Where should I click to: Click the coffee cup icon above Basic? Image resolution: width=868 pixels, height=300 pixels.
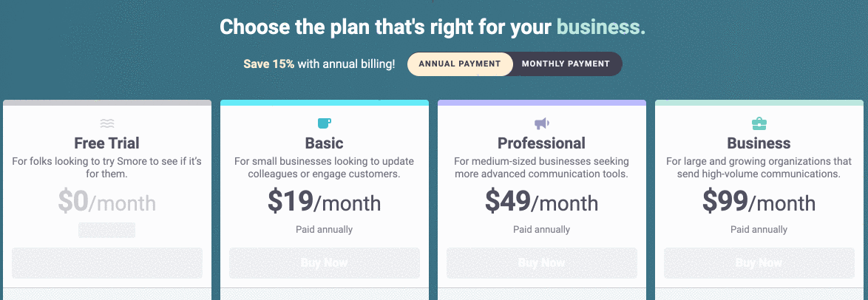[325, 123]
